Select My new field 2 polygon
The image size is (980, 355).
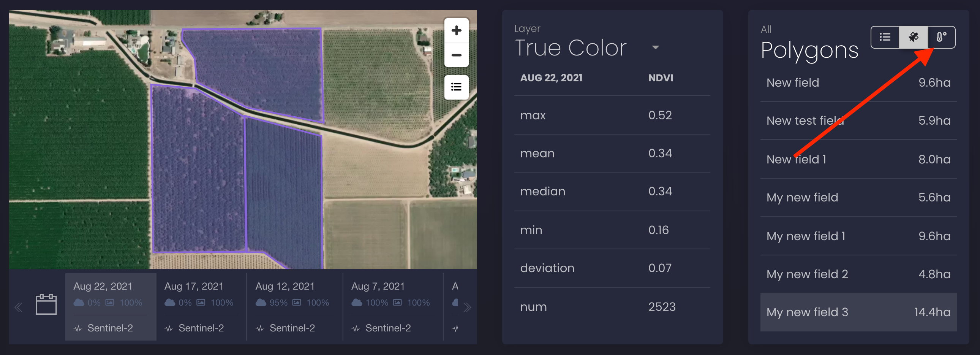tap(858, 274)
